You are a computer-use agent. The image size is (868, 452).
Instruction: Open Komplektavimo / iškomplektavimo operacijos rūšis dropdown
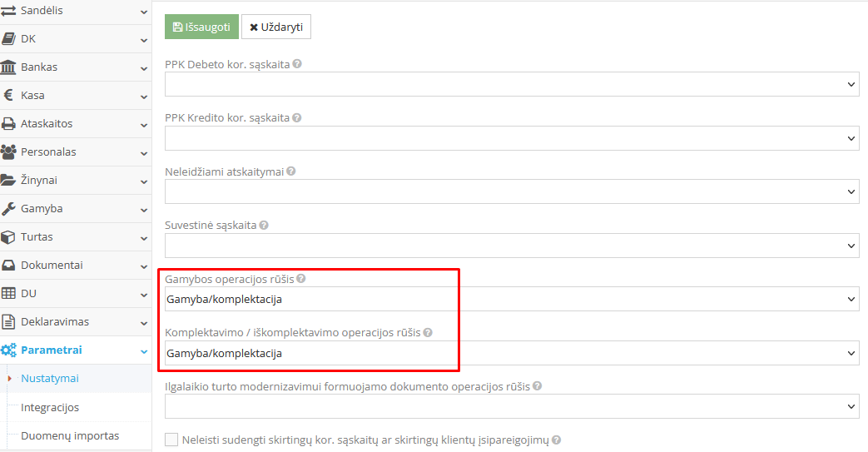click(x=511, y=353)
